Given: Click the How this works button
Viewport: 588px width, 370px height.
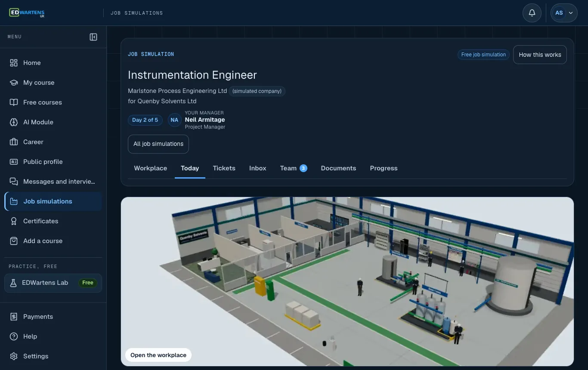Looking at the screenshot, I should pyautogui.click(x=540, y=55).
